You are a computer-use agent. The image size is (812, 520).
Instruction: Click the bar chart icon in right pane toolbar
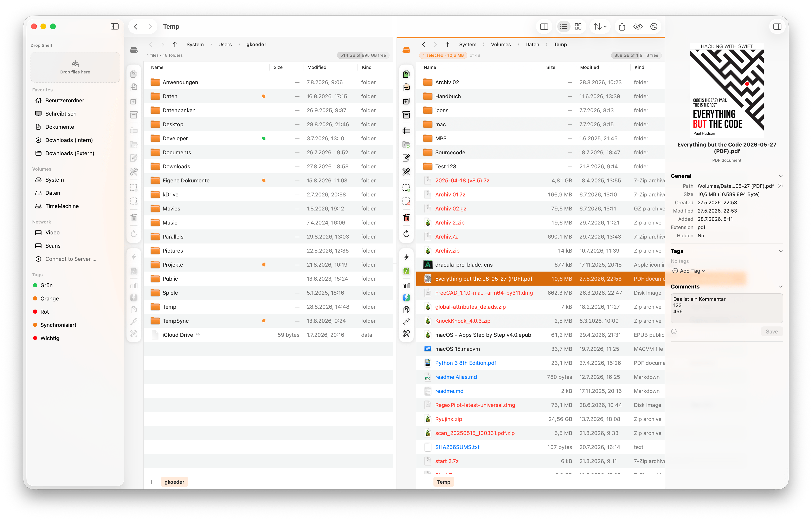(406, 286)
